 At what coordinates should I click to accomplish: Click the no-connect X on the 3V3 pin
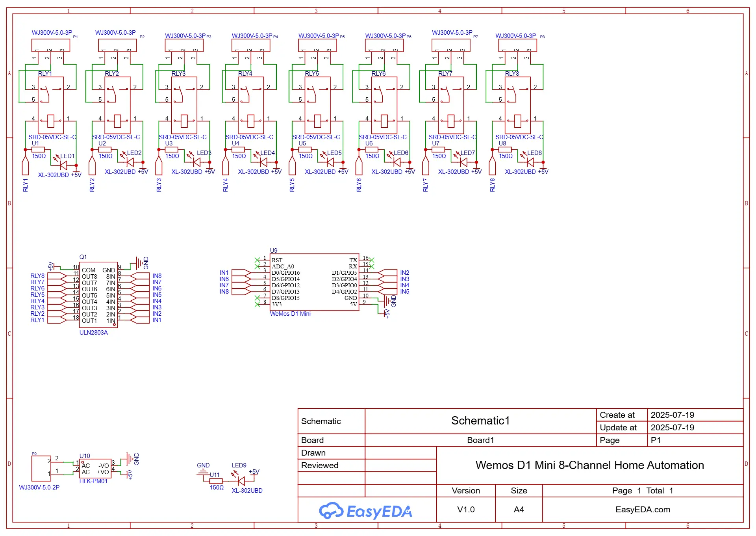coord(257,304)
